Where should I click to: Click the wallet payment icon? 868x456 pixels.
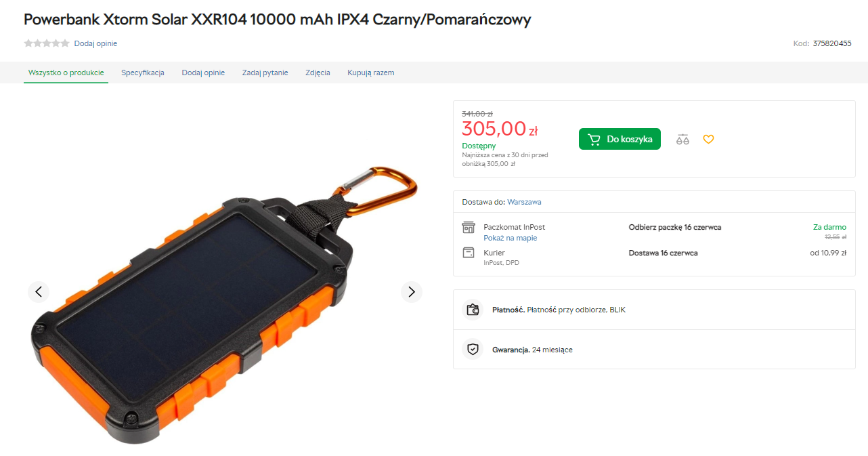pos(473,310)
